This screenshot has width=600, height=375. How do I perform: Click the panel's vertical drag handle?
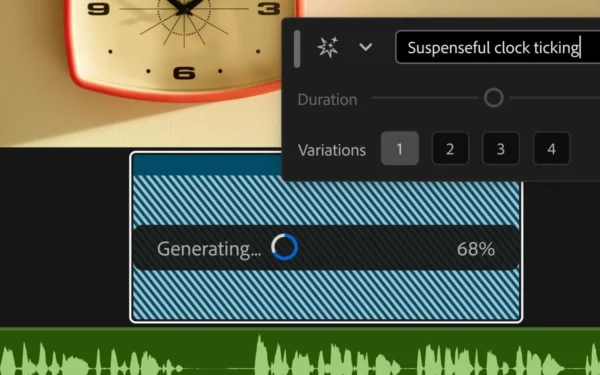[297, 49]
